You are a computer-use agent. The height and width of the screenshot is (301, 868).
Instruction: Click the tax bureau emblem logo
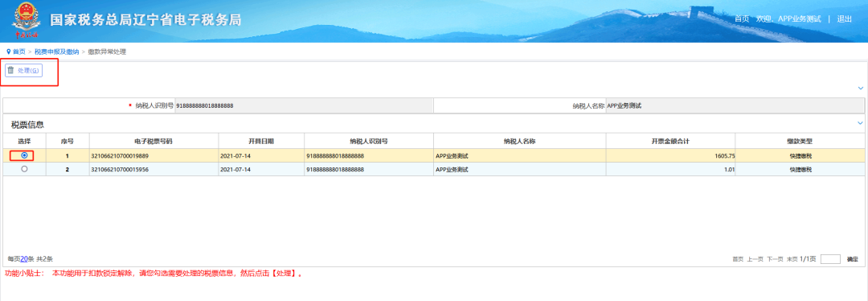(x=26, y=20)
